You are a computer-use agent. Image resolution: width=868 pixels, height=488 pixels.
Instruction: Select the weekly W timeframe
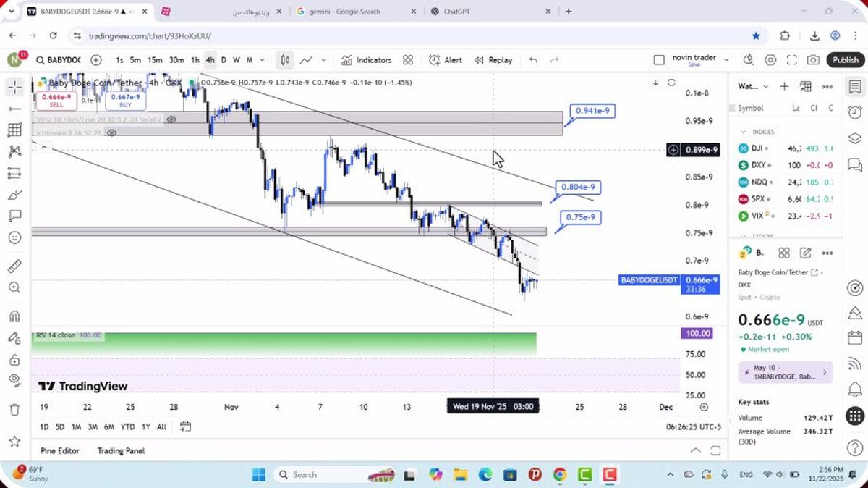click(x=236, y=60)
